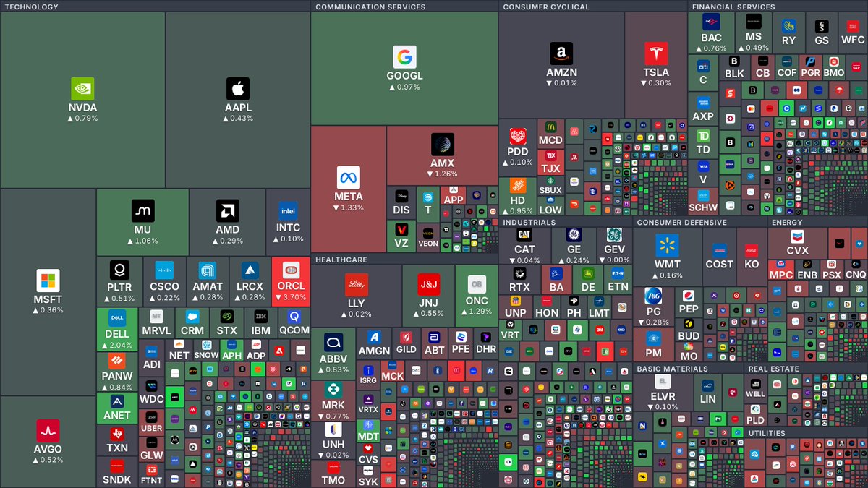Click the MSFT Microsoft logo
This screenshot has height=488, width=868.
tap(48, 281)
